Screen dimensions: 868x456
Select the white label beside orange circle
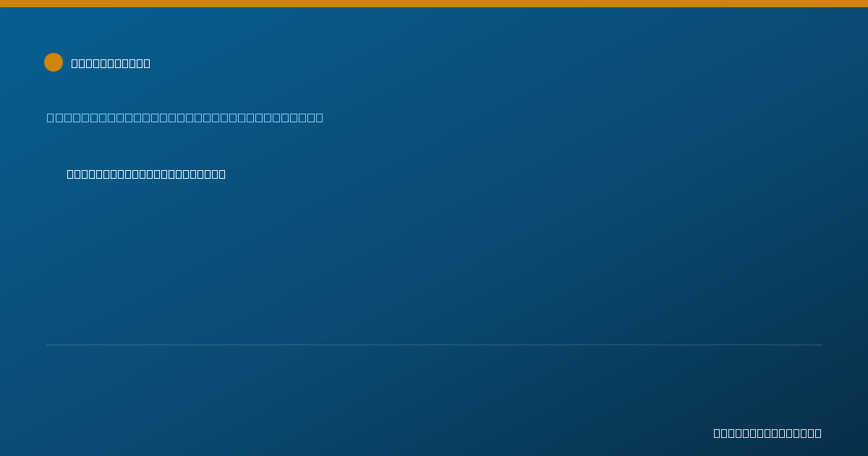[111, 63]
